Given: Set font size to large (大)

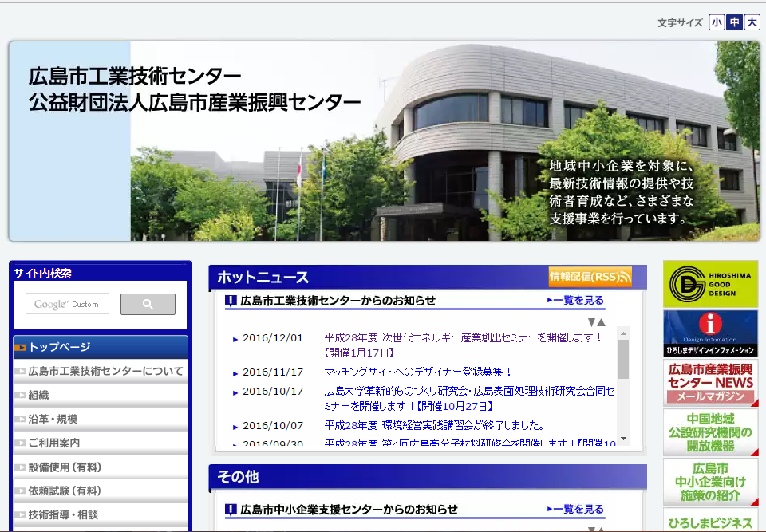Looking at the screenshot, I should [752, 22].
